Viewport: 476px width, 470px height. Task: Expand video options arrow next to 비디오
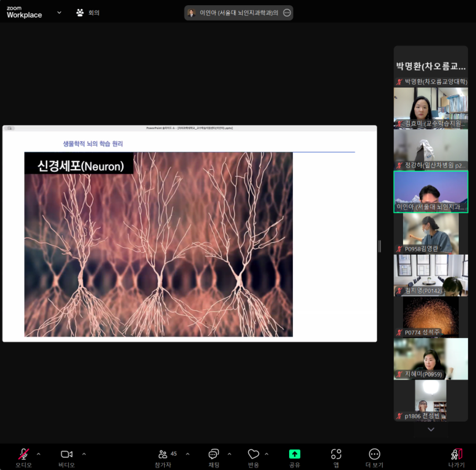[84, 454]
